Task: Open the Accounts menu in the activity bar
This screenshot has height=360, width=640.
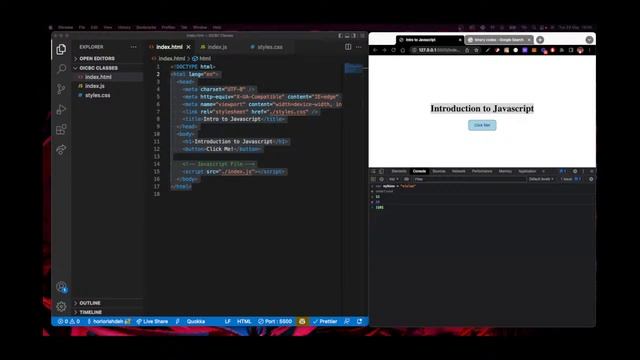Action: click(x=61, y=287)
